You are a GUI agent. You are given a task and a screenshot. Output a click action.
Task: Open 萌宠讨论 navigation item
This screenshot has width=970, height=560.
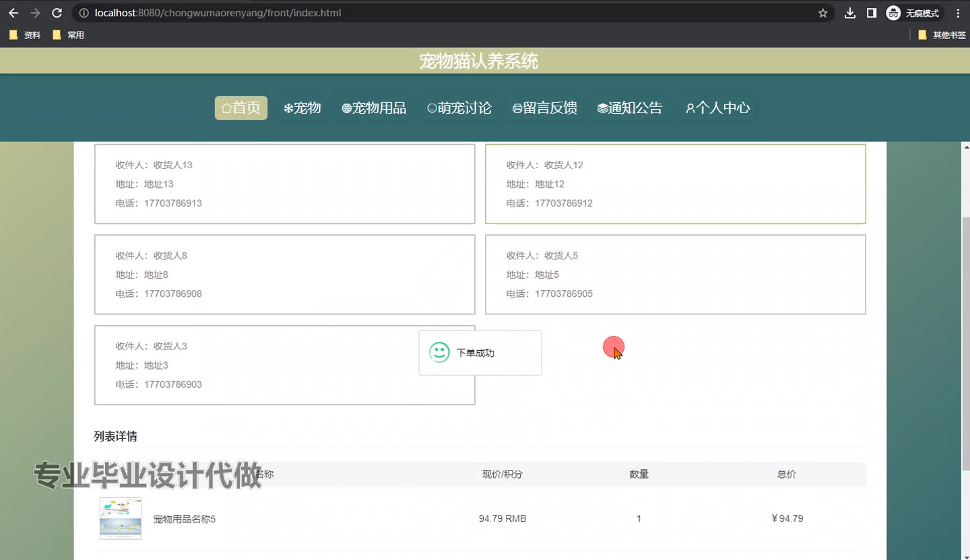tap(459, 108)
